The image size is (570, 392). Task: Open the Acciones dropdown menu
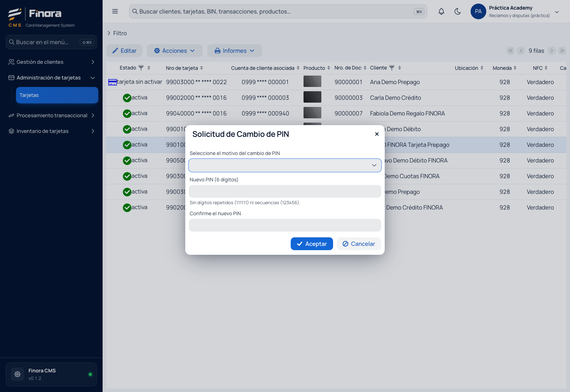[x=175, y=51]
